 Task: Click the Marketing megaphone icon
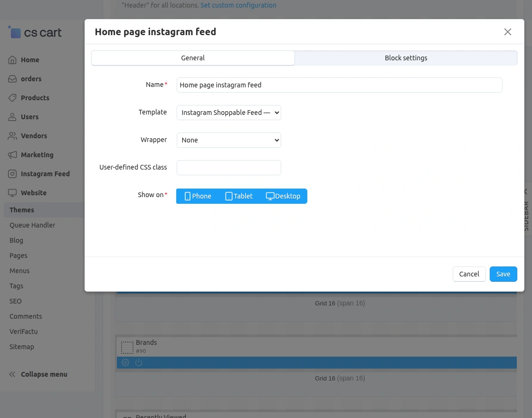(x=12, y=155)
